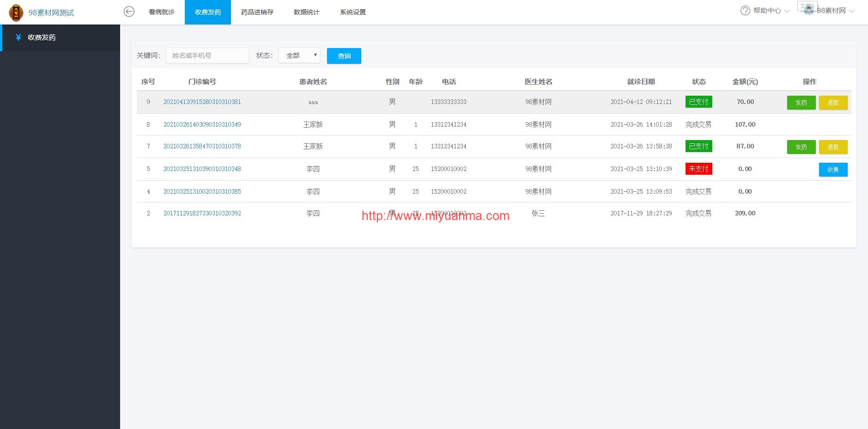Click 退款 for the 87.00 row
868x429 pixels.
833,147
